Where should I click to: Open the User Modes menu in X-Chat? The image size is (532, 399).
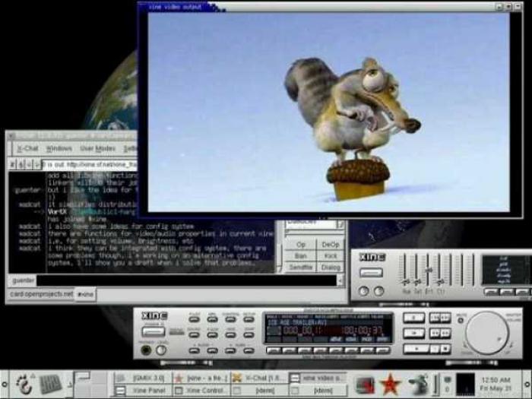[x=98, y=149]
